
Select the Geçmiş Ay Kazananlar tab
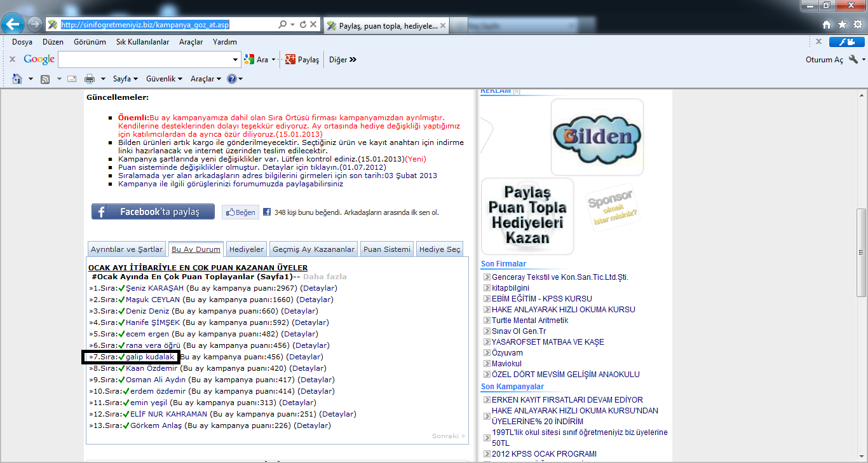(x=313, y=249)
